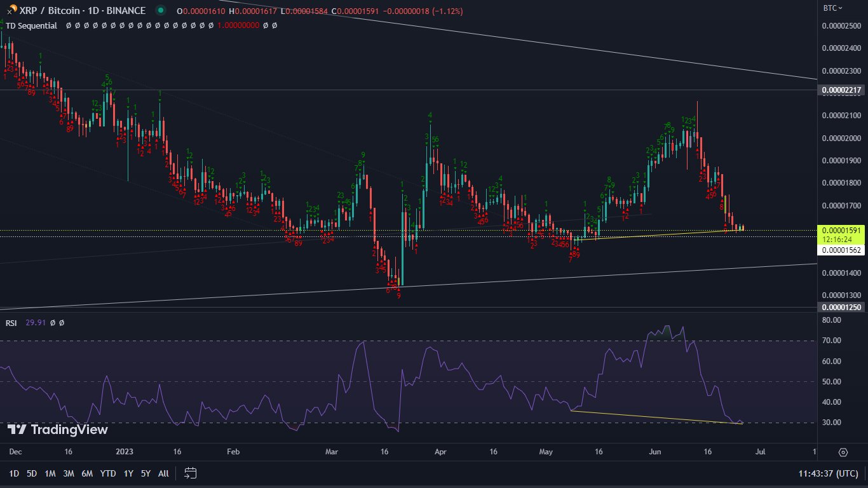This screenshot has width=868, height=488.
Task: Open chart settings hexagon gear icon
Action: pyautogui.click(x=843, y=452)
